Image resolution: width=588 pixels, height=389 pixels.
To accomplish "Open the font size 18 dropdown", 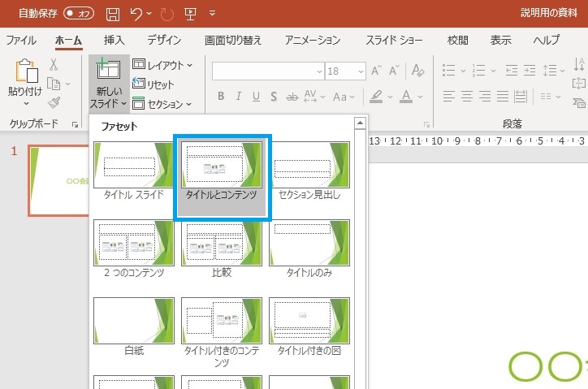I will [x=361, y=71].
